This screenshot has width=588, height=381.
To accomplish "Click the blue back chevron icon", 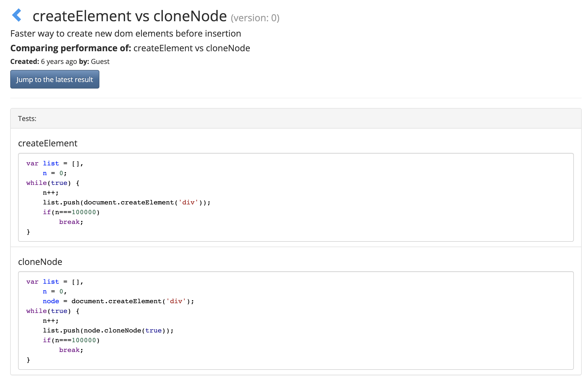I will tap(17, 15).
